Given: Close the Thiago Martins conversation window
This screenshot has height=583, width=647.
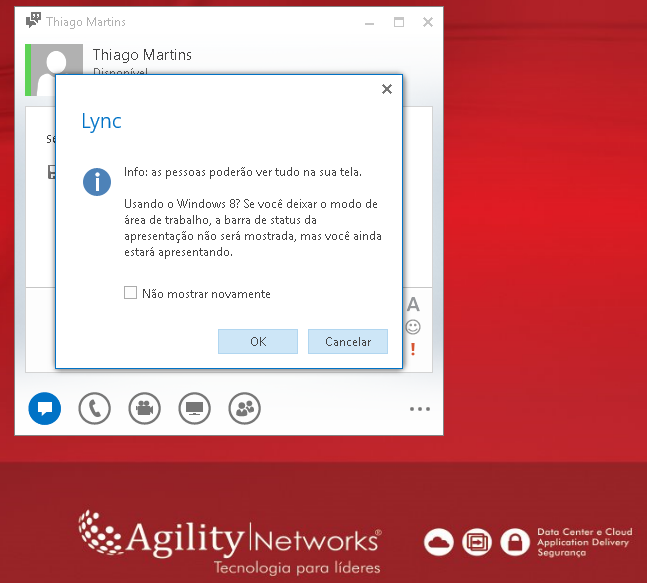Looking at the screenshot, I should [428, 22].
